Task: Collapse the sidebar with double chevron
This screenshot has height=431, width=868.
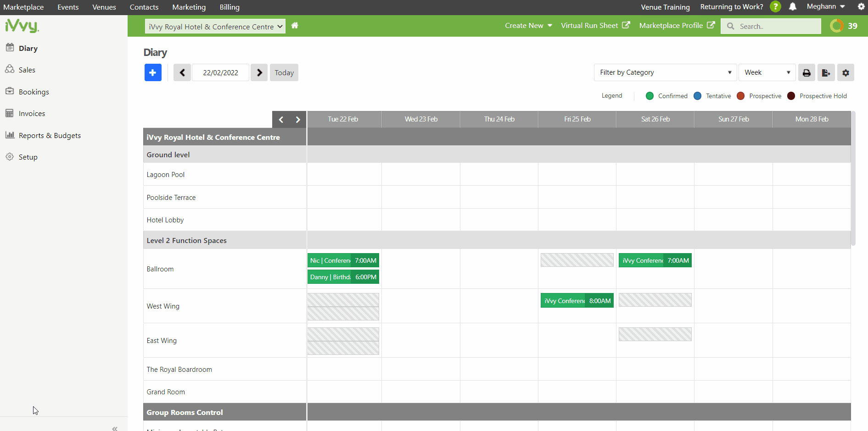Action: click(x=115, y=428)
